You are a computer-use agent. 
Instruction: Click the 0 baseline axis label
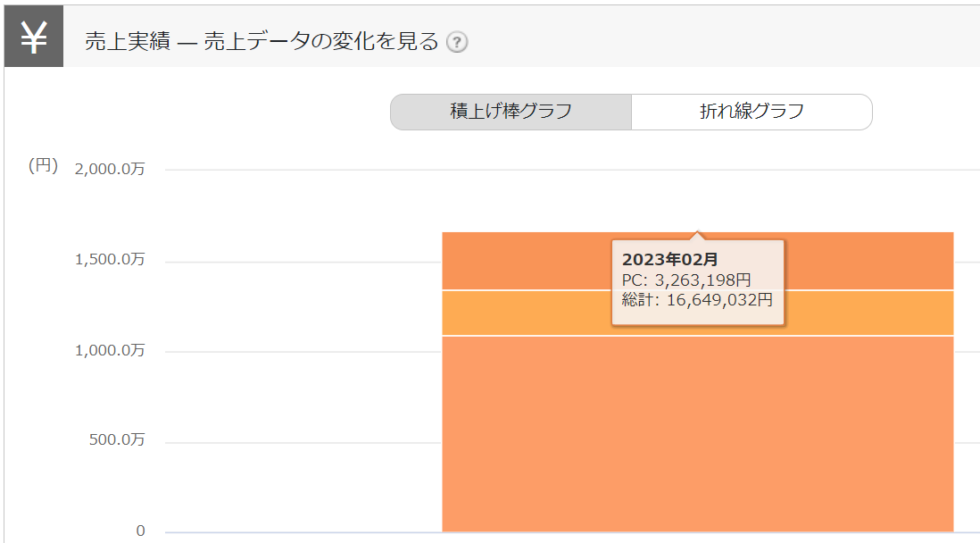(140, 531)
